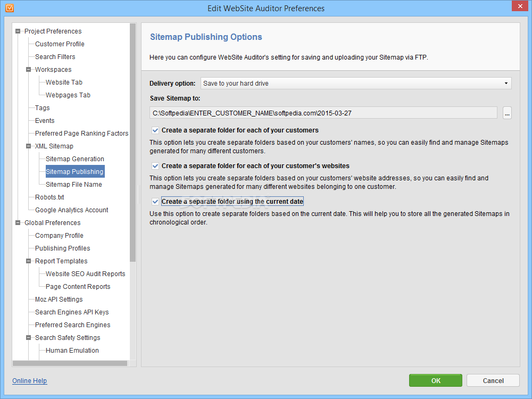Image resolution: width=532 pixels, height=399 pixels.
Task: Click the XML Sitemap label
Action: coord(54,146)
